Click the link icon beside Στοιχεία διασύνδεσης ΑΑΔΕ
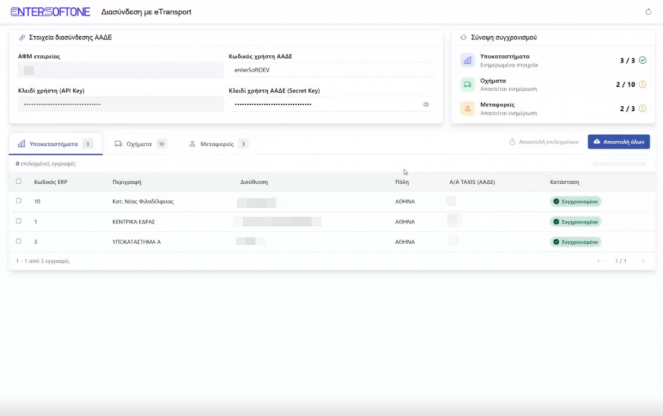Viewport: 663px width, 416px height. point(22,38)
